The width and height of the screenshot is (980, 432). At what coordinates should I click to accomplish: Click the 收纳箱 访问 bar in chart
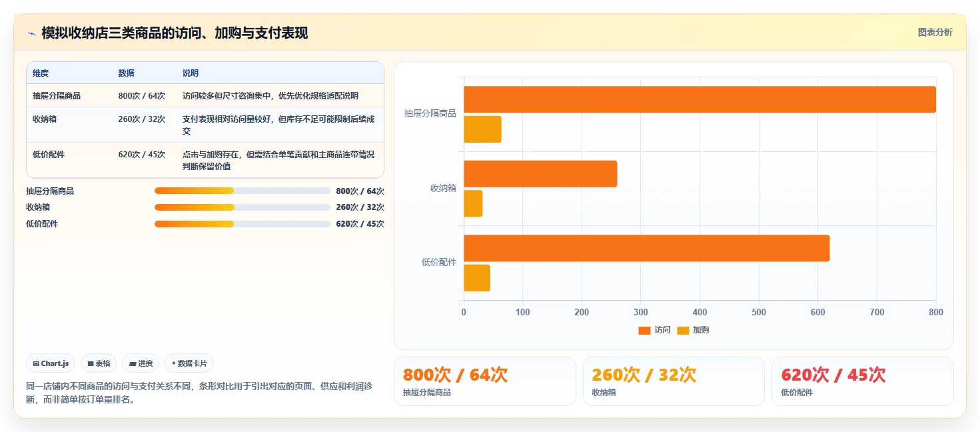tap(540, 174)
